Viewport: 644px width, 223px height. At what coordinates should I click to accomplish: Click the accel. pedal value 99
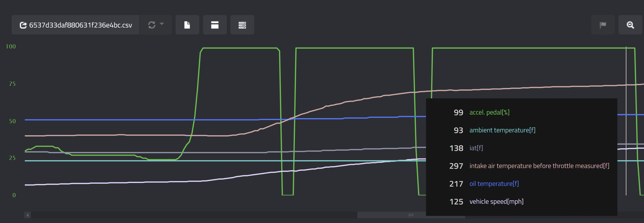458,112
